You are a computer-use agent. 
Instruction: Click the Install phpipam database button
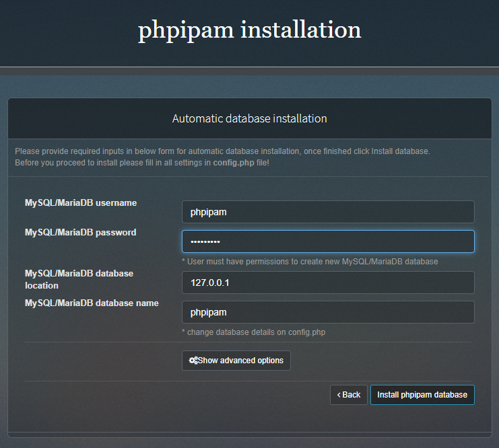[x=422, y=395]
